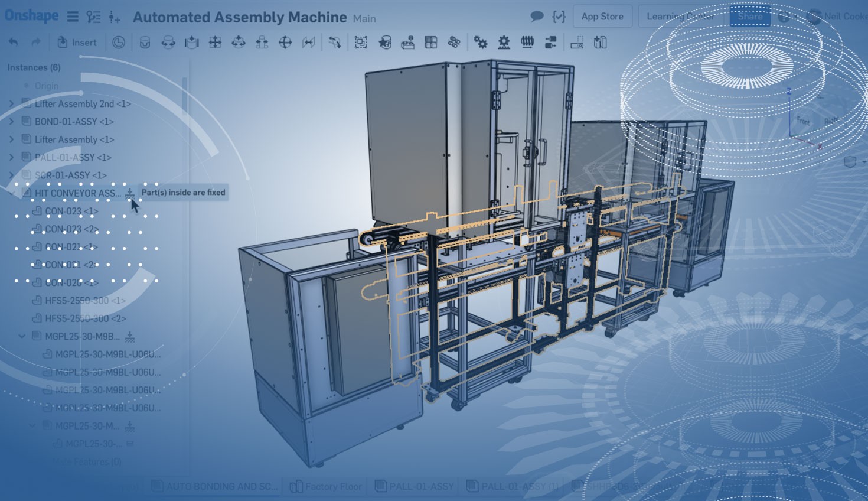Click the circular icon right of Insert
This screenshot has height=501, width=868.
tap(119, 43)
